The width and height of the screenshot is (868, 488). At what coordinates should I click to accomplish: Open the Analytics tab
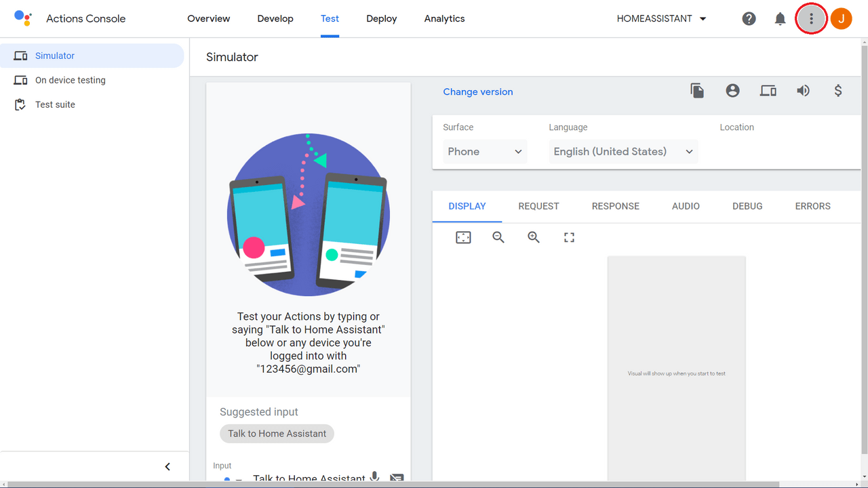(445, 18)
